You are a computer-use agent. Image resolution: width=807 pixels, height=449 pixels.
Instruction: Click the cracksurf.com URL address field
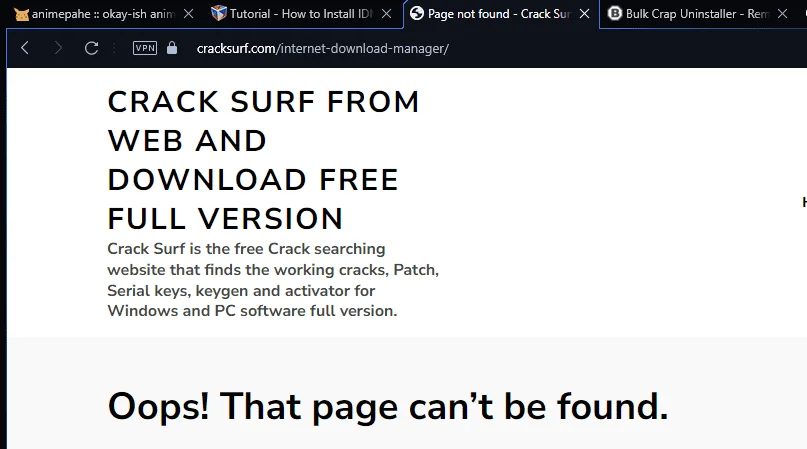[323, 48]
